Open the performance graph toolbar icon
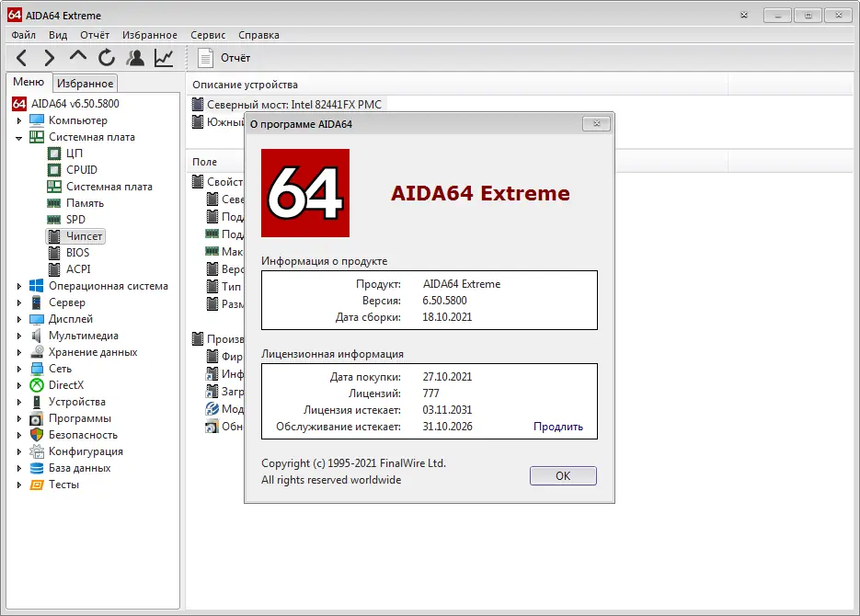 point(162,57)
